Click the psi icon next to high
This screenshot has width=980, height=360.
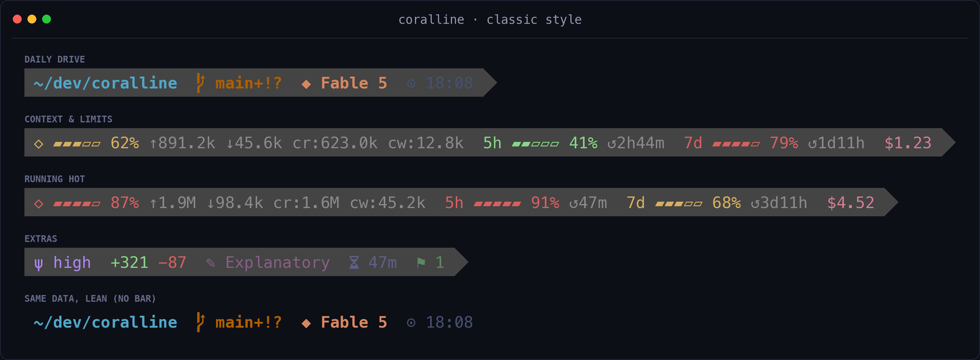pyautogui.click(x=38, y=264)
